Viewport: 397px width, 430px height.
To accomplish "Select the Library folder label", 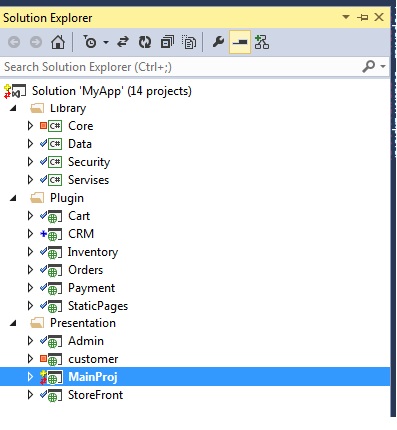I will pos(68,108).
